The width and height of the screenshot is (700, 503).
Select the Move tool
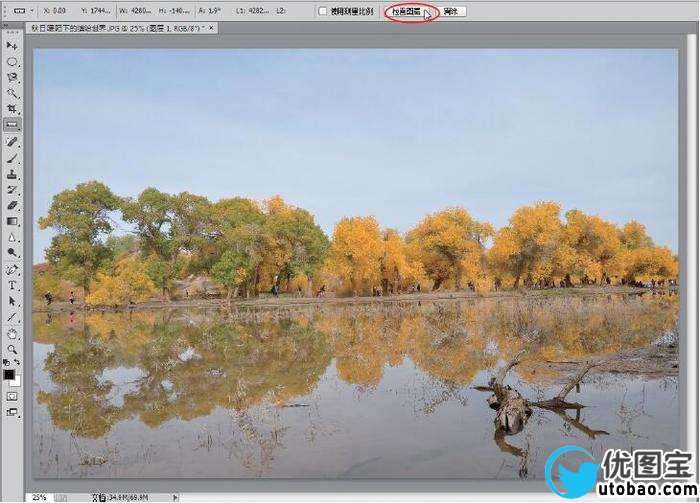click(x=12, y=46)
